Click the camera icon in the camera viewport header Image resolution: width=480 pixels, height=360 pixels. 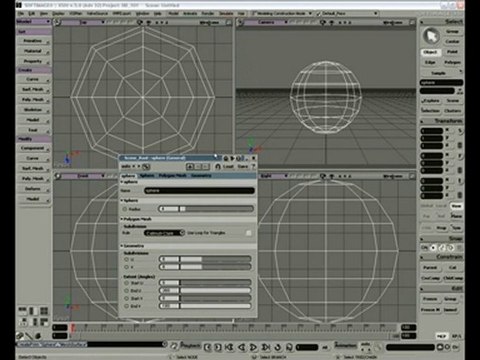pyautogui.click(x=322, y=22)
